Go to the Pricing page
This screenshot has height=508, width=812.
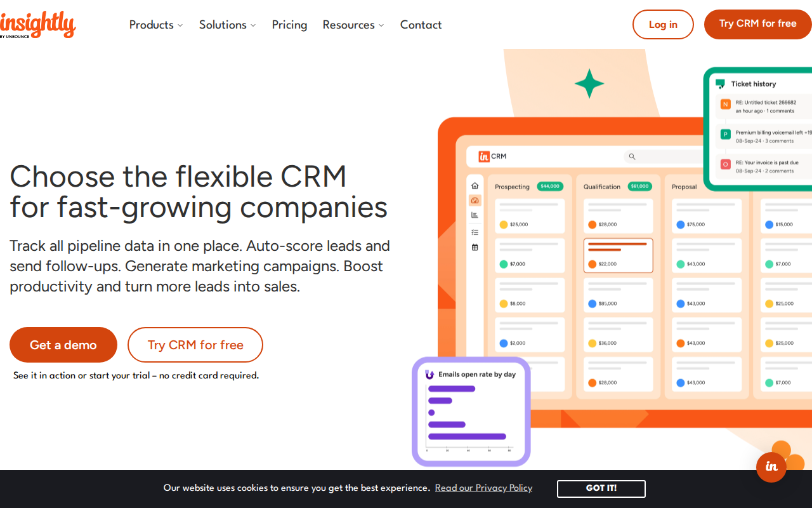click(289, 25)
